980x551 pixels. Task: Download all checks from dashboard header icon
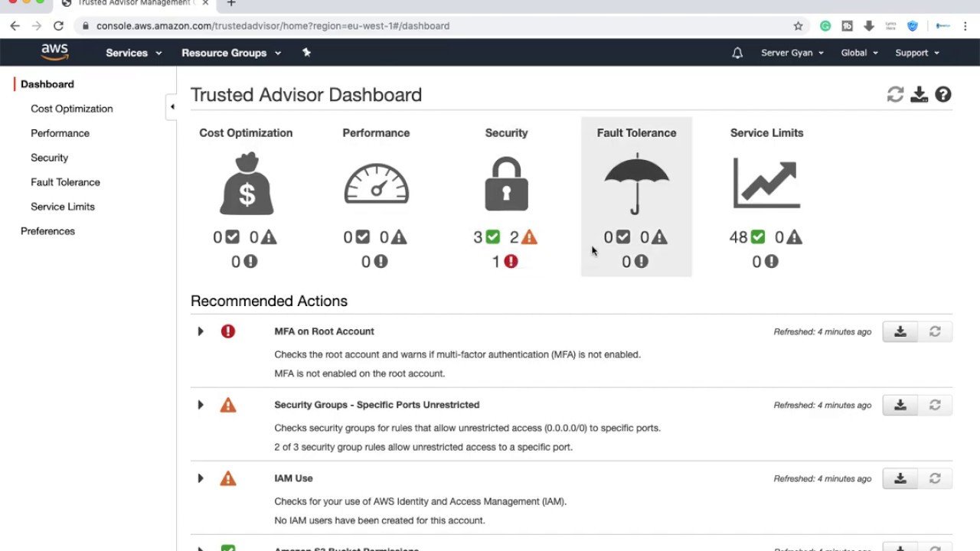920,94
